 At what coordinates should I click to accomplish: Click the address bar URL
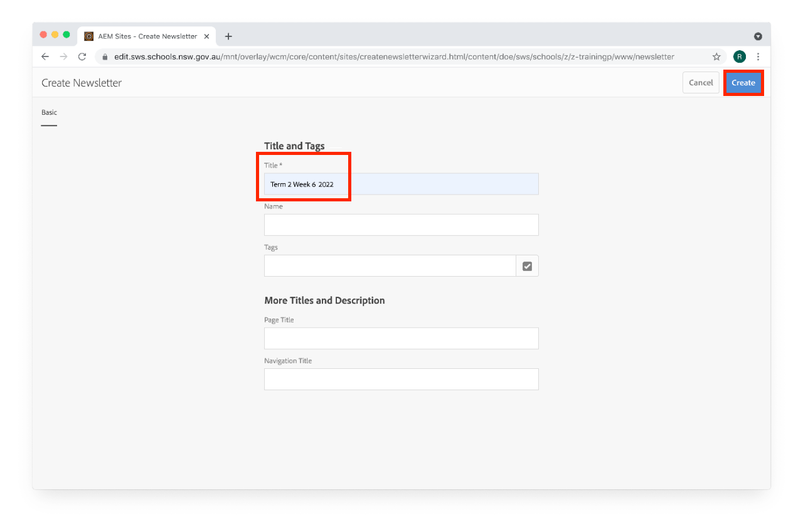click(x=394, y=56)
